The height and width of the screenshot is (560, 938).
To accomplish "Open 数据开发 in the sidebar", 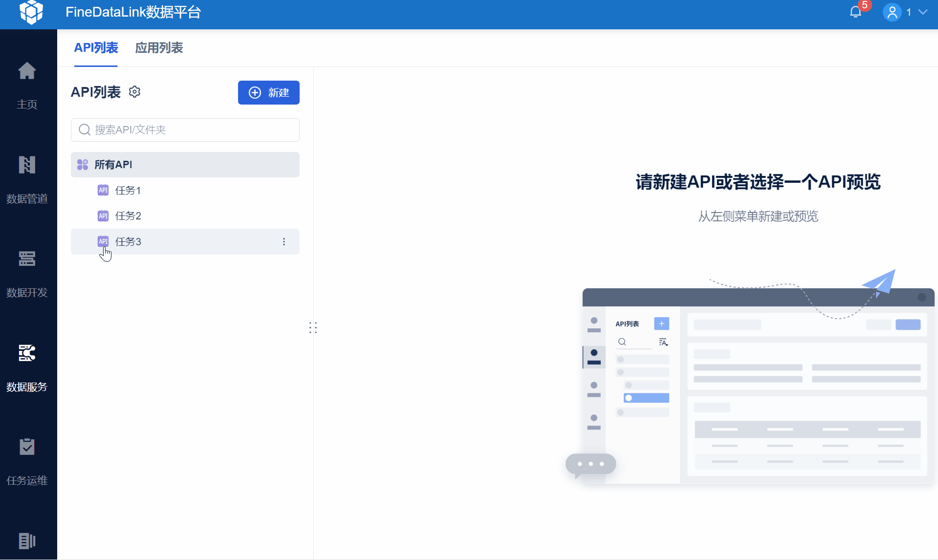I will coord(27,274).
